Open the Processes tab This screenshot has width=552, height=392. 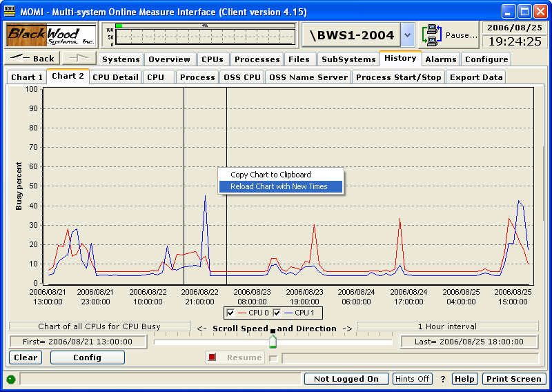coord(257,59)
